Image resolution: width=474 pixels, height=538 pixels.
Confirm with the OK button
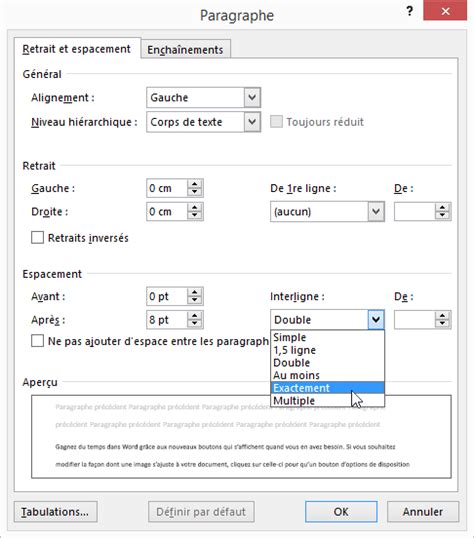(341, 512)
